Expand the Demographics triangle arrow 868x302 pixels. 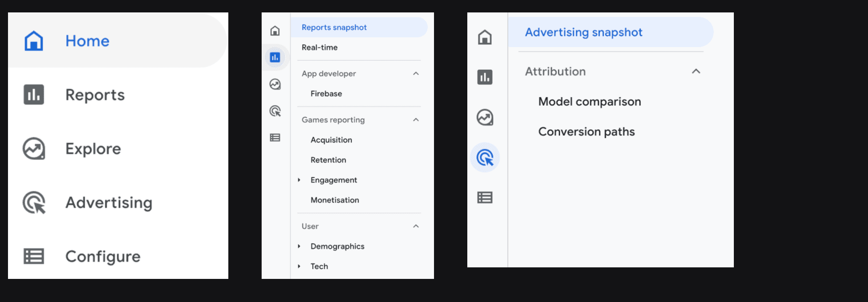click(299, 246)
